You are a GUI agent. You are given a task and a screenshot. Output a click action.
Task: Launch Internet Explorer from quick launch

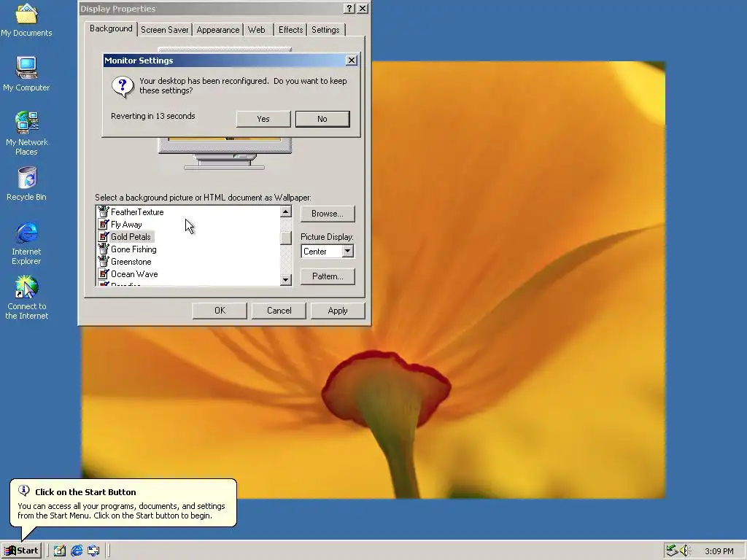tap(77, 551)
